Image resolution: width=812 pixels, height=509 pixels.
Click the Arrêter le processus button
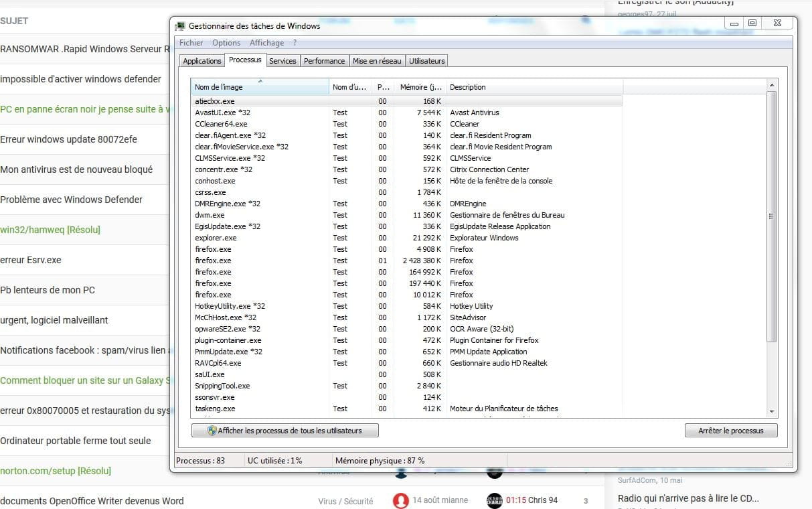coord(731,431)
